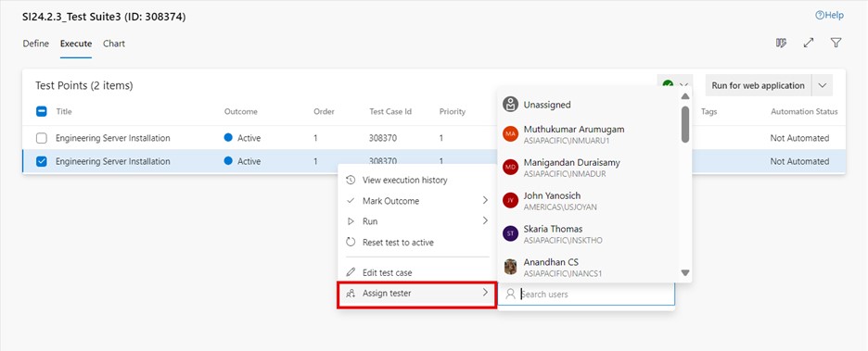Viewport: 868px width, 351px height.
Task: Select Unassigned option
Action: [x=590, y=104]
